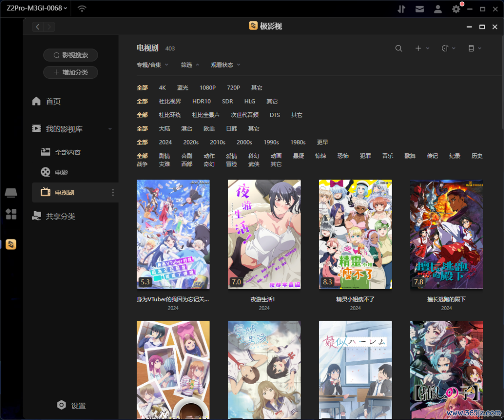Filter genre by 纪录
The height and width of the screenshot is (420, 504).
(x=455, y=156)
